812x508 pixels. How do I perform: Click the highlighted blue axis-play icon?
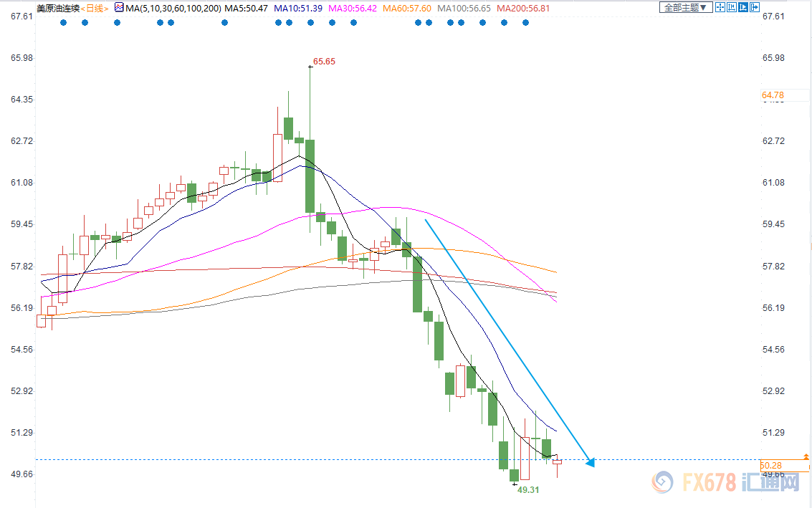[x=742, y=7]
